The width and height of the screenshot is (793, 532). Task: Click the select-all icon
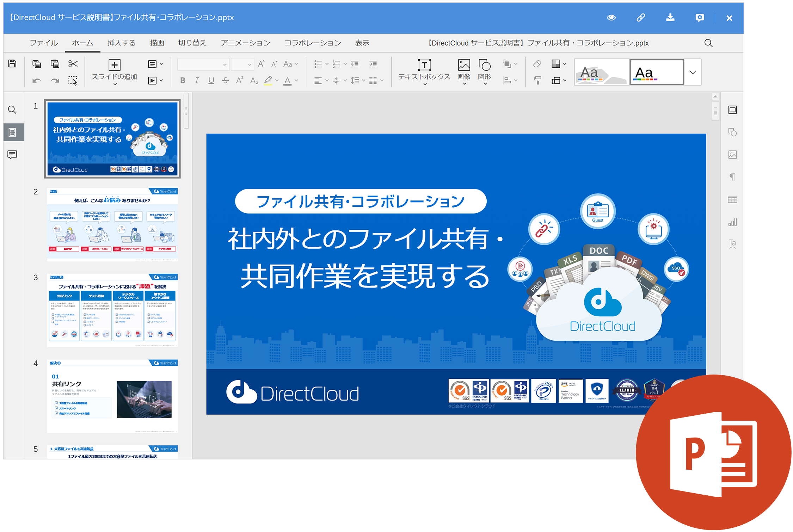coord(73,81)
